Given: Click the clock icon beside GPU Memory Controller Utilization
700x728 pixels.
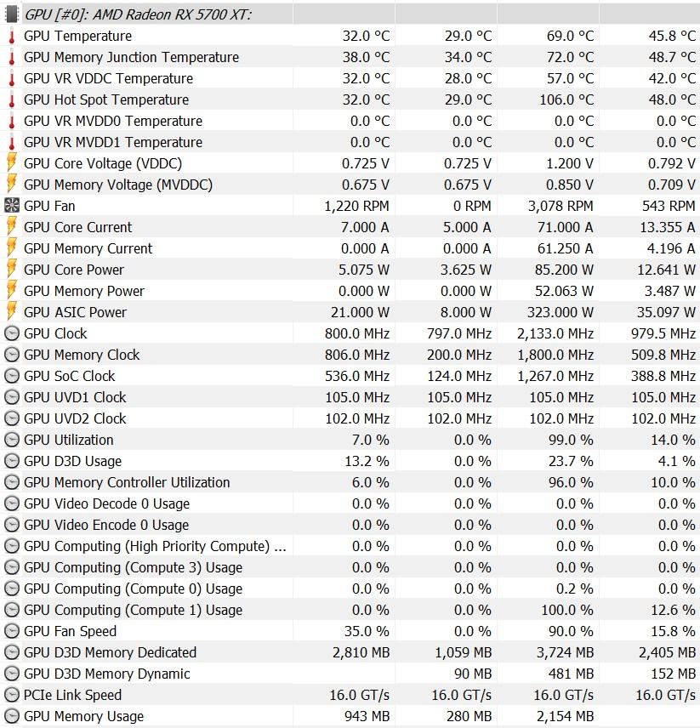Looking at the screenshot, I should click(12, 482).
